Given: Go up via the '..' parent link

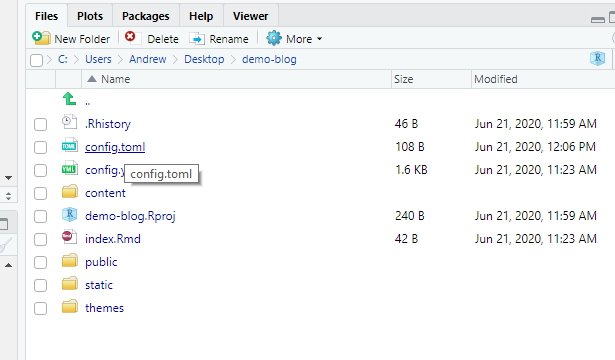Looking at the screenshot, I should coord(87,103).
